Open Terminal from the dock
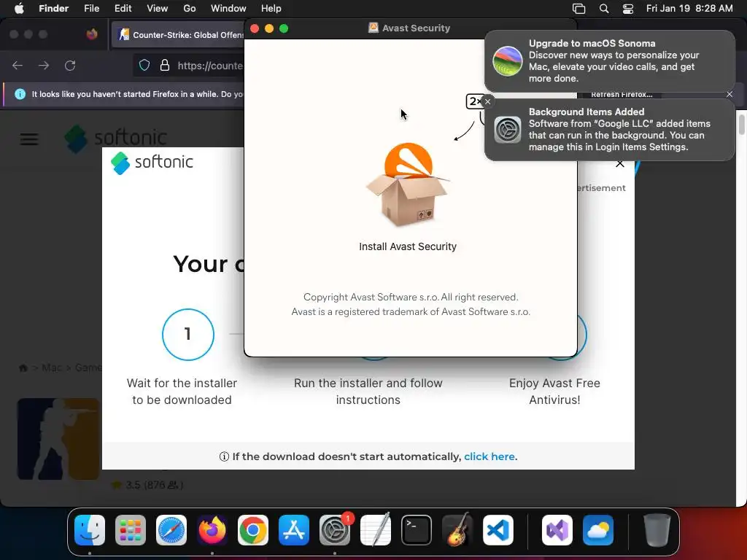Viewport: 747px width, 560px height. [417, 530]
